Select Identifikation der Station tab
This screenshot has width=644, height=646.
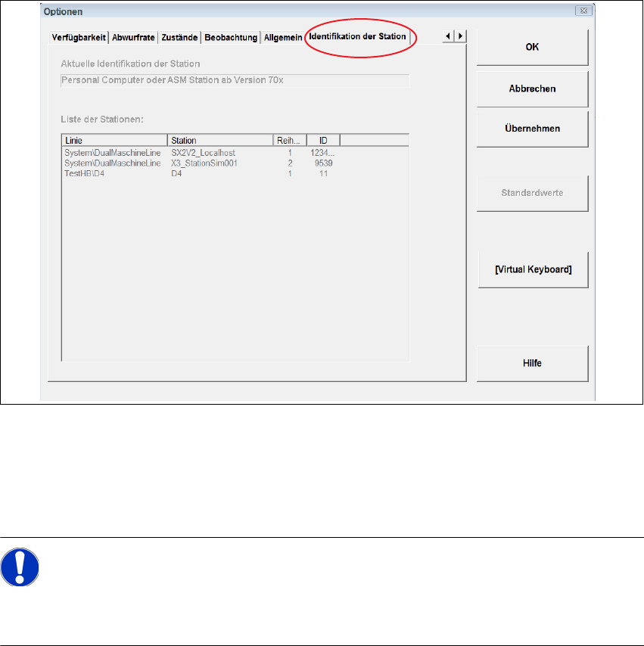coord(357,36)
